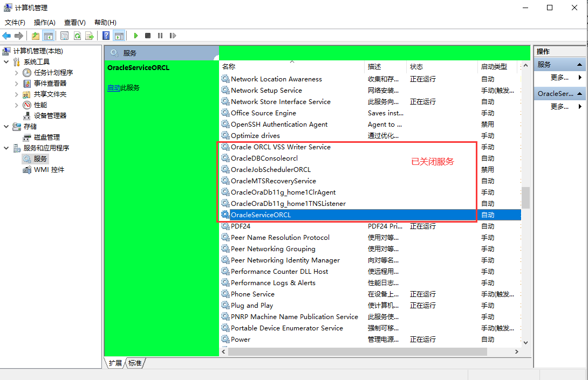Click the vertical scrollbar thumb in services list
This screenshot has width=588, height=380.
(x=525, y=197)
